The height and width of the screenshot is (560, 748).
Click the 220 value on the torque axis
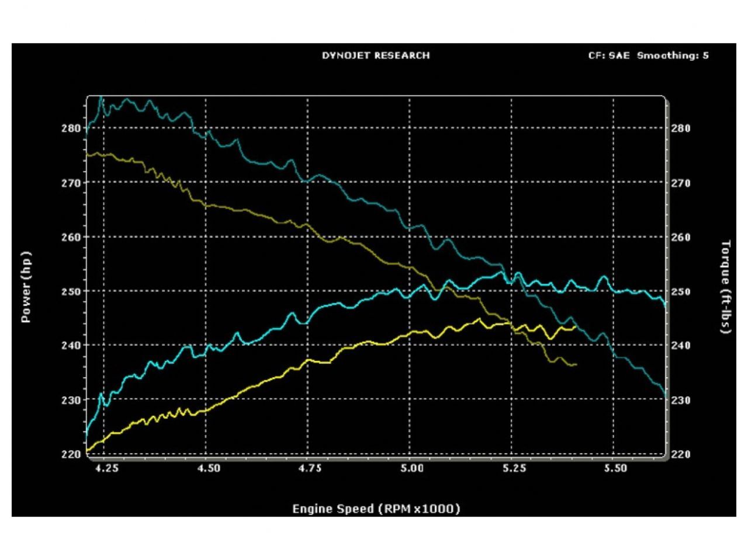(681, 454)
